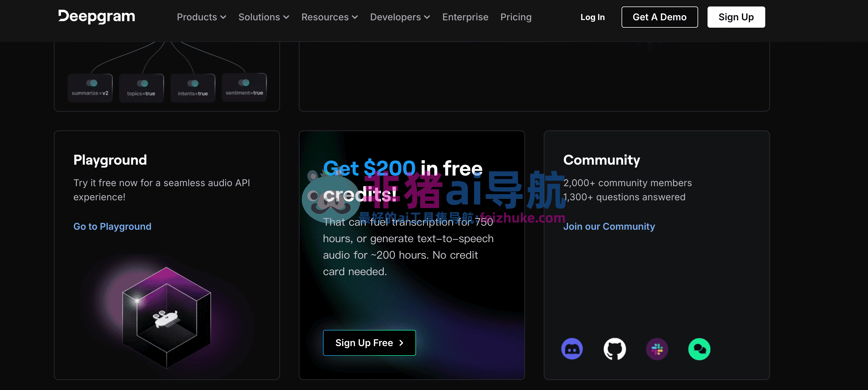Image resolution: width=868 pixels, height=390 pixels.
Task: Open the Pricing page
Action: [x=516, y=17]
